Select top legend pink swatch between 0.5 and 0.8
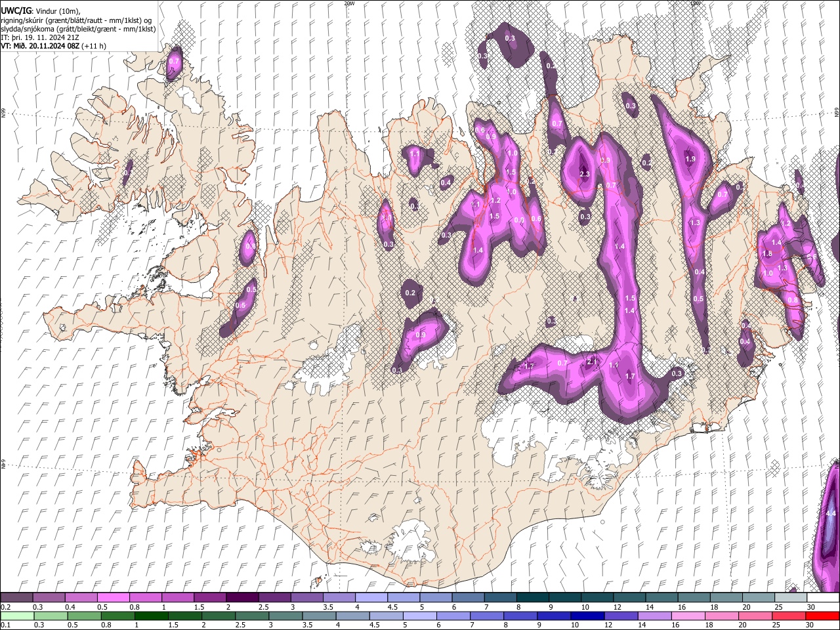 coord(114,598)
